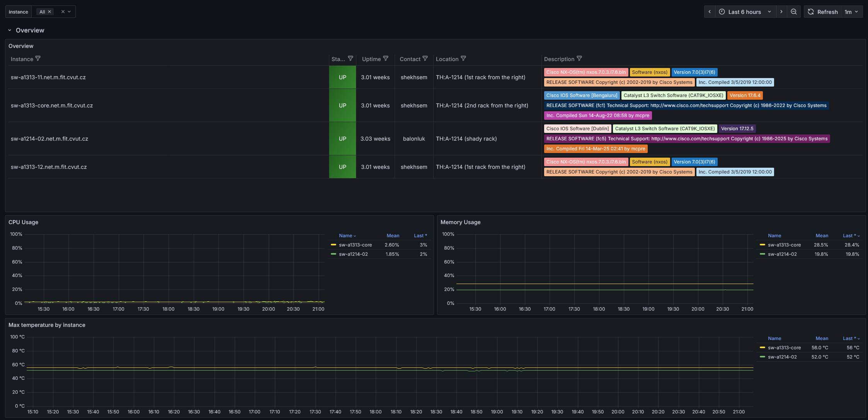This screenshot has height=420, width=868.
Task: Click the Refresh button
Action: (822, 12)
